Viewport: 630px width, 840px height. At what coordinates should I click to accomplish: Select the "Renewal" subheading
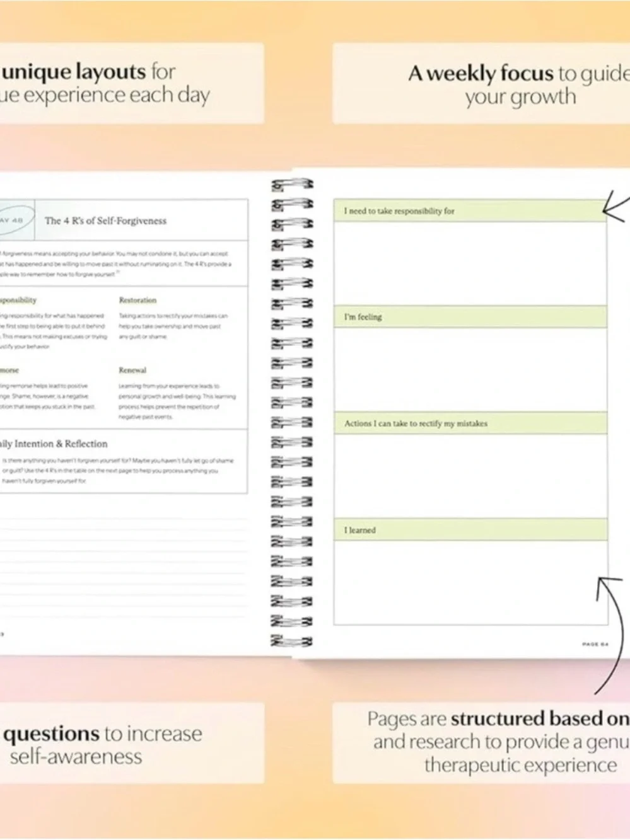coord(132,370)
